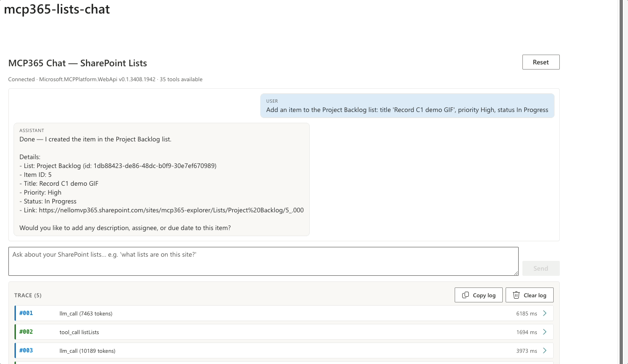Viewport: 628px width, 364px height.
Task: Click the Reset button
Action: point(541,62)
